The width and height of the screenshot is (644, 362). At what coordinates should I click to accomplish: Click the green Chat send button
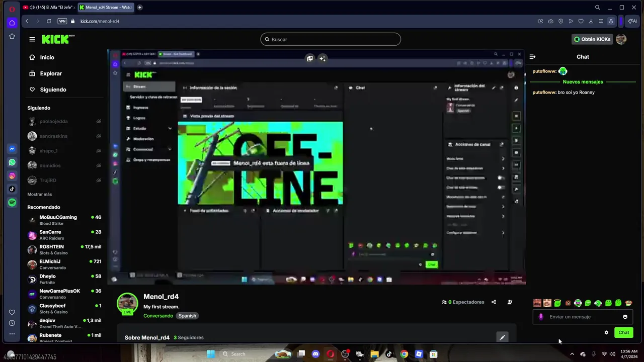624,332
